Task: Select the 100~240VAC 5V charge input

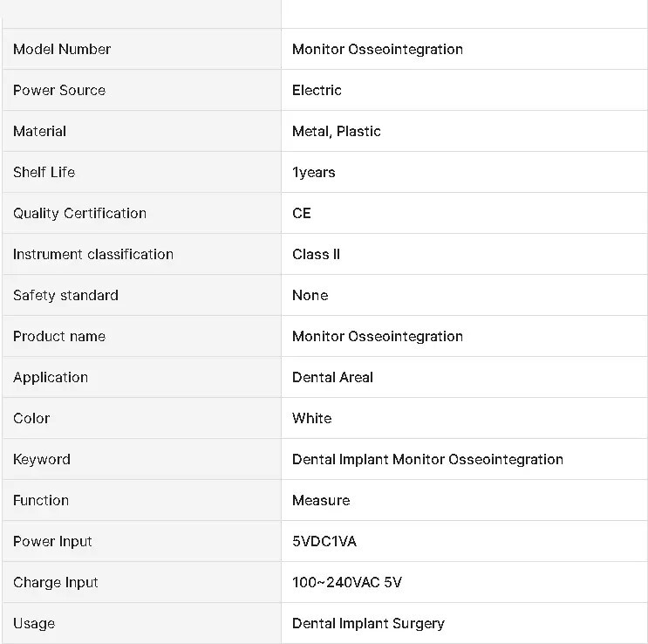Action: 347,582
